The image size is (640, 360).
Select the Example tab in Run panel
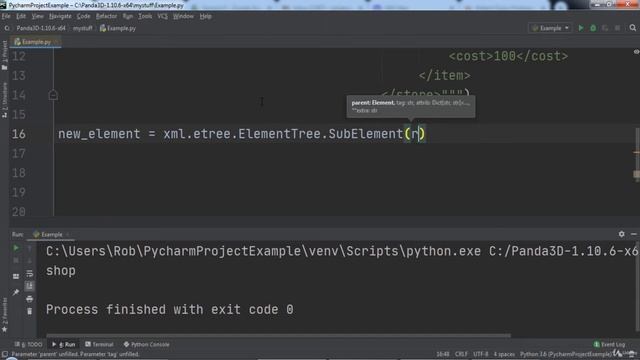(51, 234)
